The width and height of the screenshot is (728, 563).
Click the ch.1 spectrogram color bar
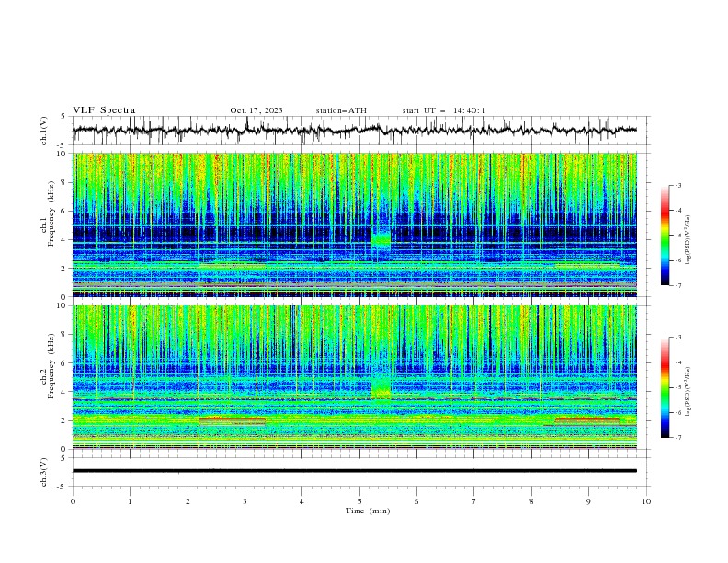click(x=665, y=235)
